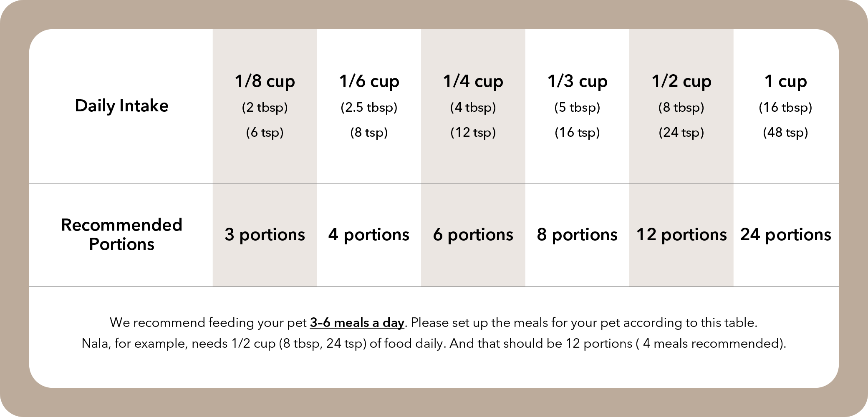Click the 1/8 cup column heading
Image resolution: width=868 pixels, height=417 pixels.
[265, 81]
